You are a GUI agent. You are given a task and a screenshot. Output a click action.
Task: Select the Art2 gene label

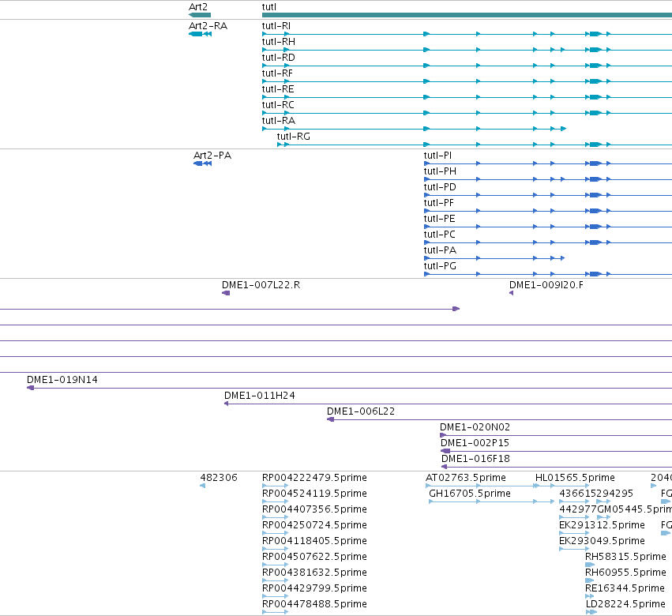pos(198,7)
